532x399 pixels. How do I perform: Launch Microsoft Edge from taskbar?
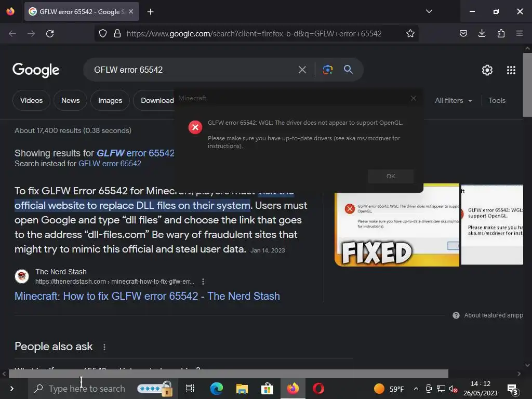coord(217,389)
